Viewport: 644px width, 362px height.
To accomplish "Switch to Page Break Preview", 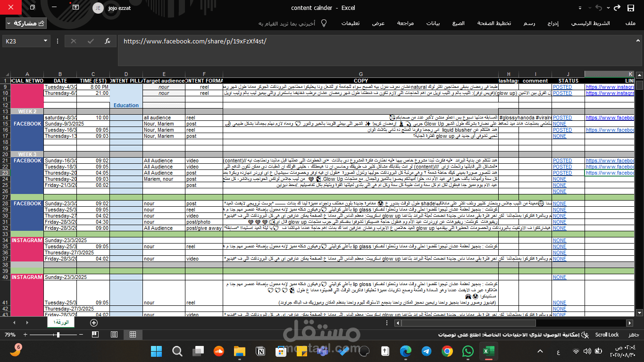I will tap(95, 335).
